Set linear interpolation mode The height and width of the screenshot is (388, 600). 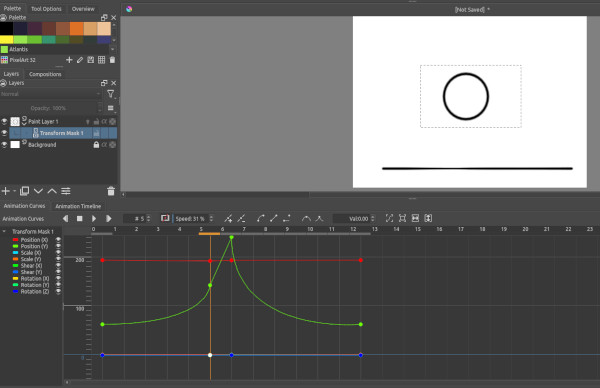(x=274, y=218)
